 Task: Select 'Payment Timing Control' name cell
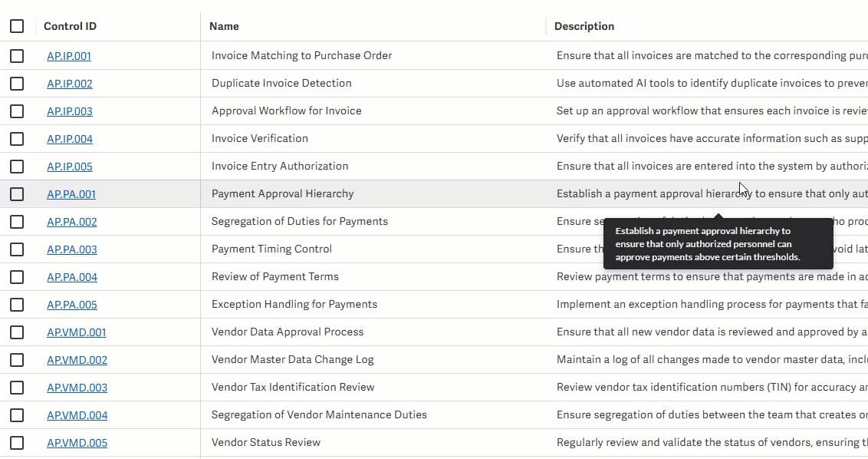271,249
